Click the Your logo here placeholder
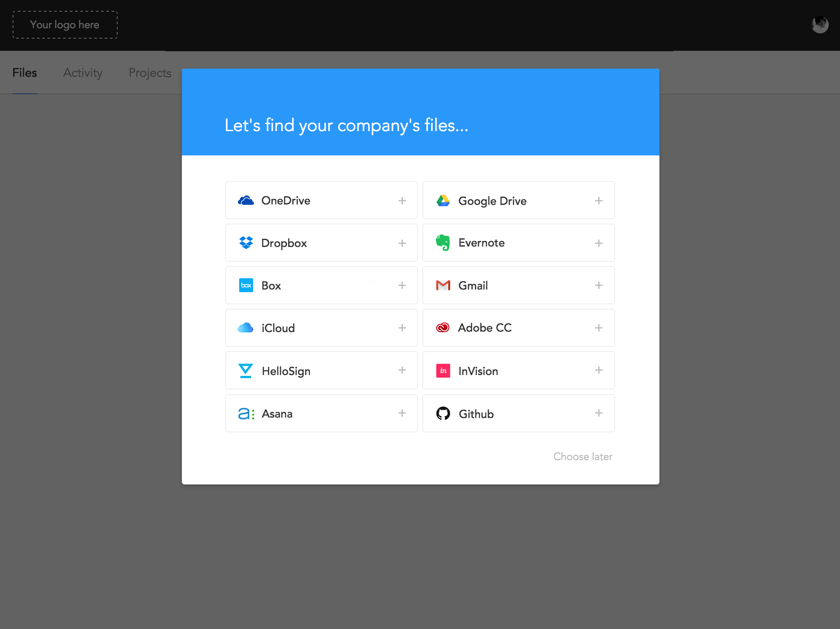Viewport: 840px width, 629px height. pyautogui.click(x=65, y=25)
